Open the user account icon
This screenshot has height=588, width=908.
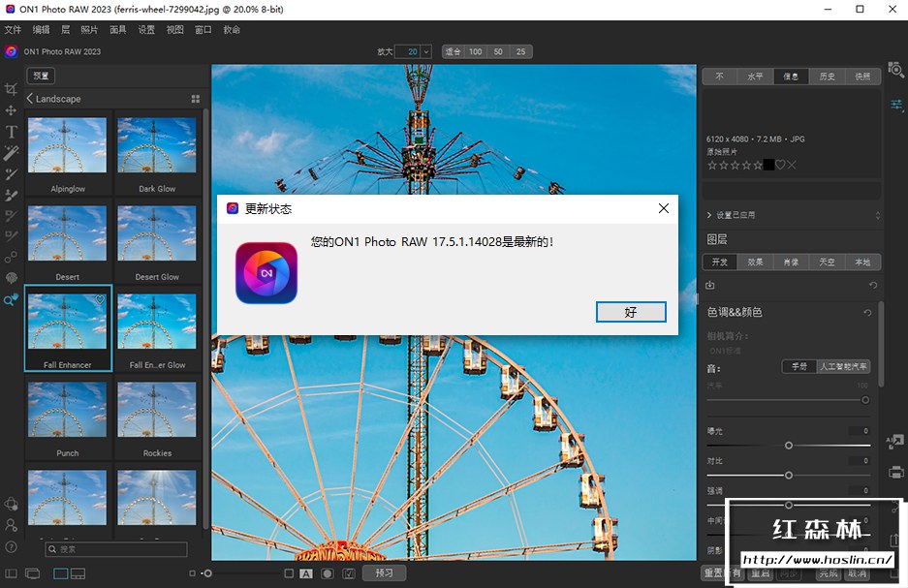point(11,525)
